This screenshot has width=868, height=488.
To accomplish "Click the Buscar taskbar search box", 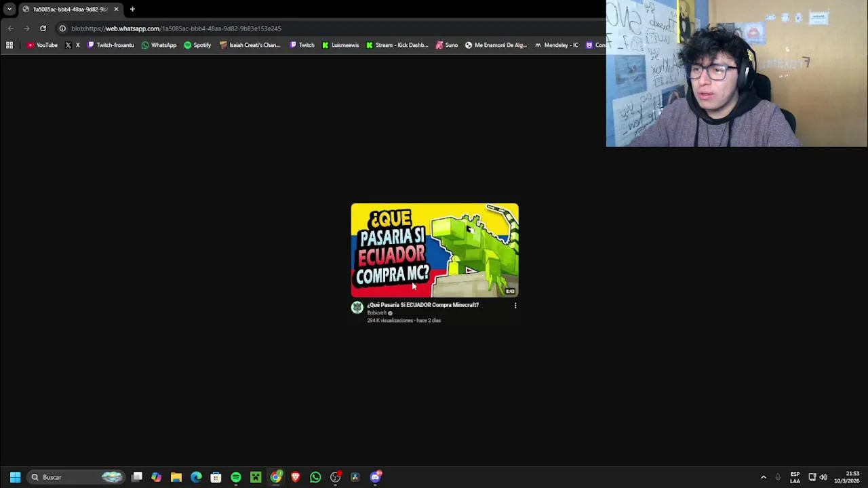I will tap(76, 477).
